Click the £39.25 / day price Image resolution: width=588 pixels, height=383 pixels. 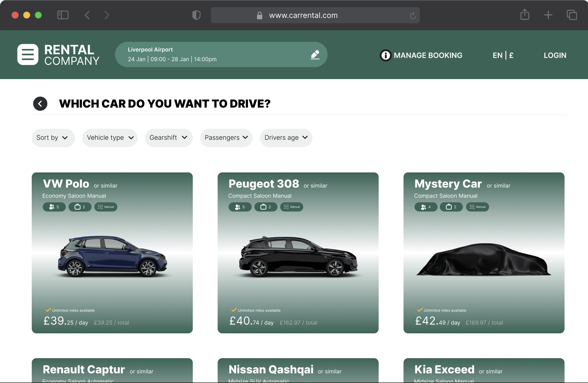[66, 321]
